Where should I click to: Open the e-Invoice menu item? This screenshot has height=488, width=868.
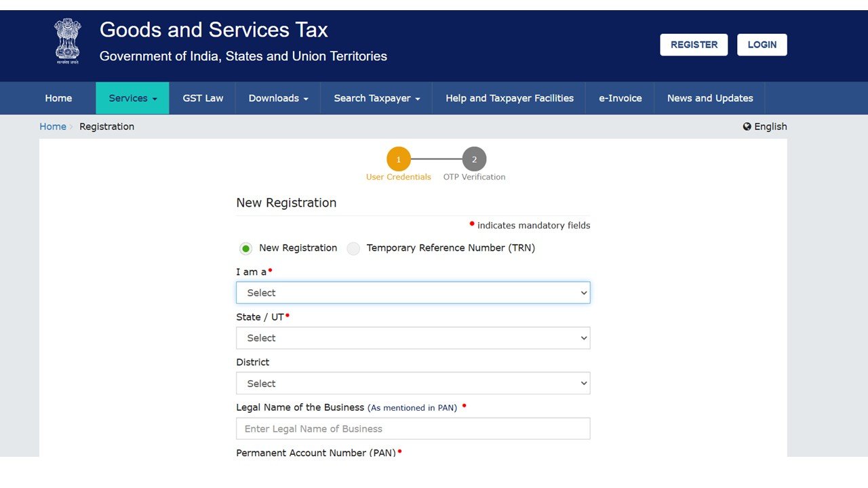tap(620, 98)
